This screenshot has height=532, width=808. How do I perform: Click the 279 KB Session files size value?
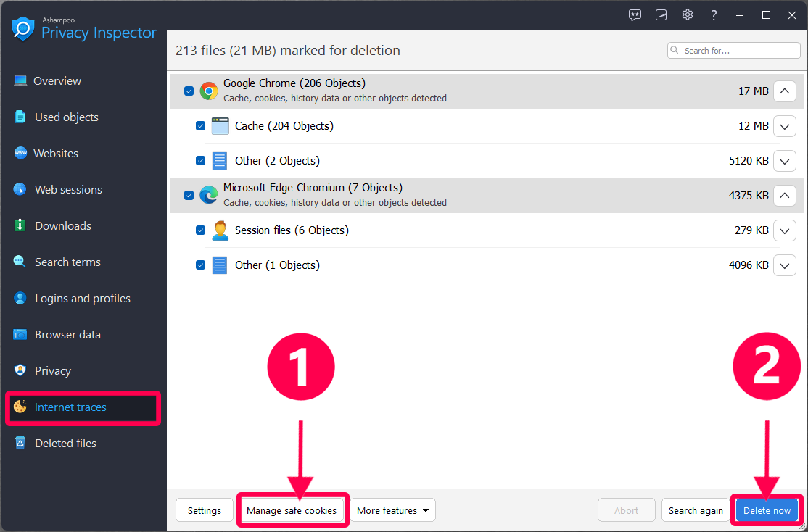752,230
